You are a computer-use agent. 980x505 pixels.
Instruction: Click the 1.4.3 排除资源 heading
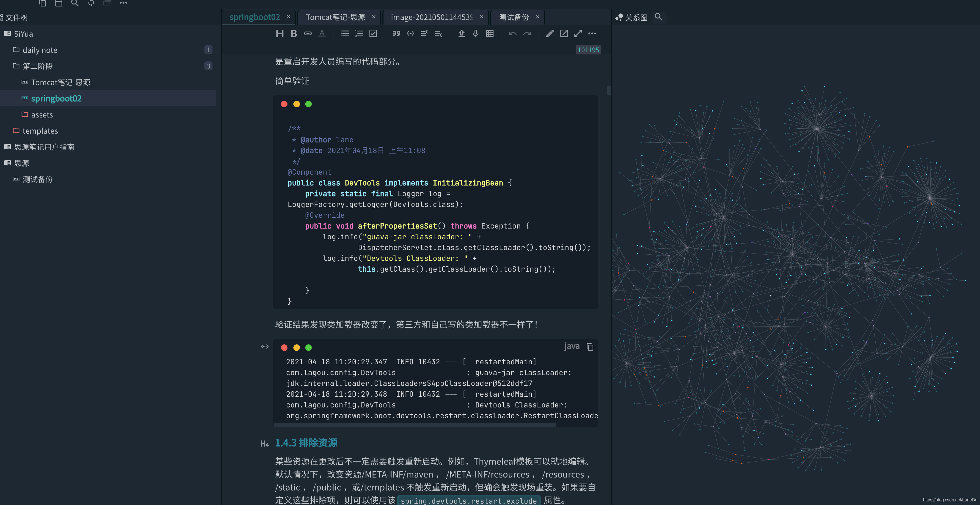point(306,443)
